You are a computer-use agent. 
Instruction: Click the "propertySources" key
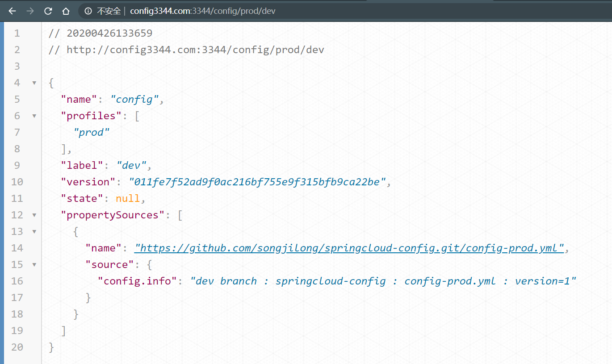[x=113, y=215]
